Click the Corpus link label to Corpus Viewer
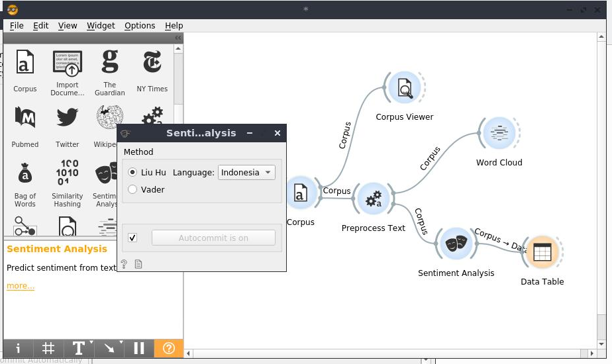 [x=344, y=136]
